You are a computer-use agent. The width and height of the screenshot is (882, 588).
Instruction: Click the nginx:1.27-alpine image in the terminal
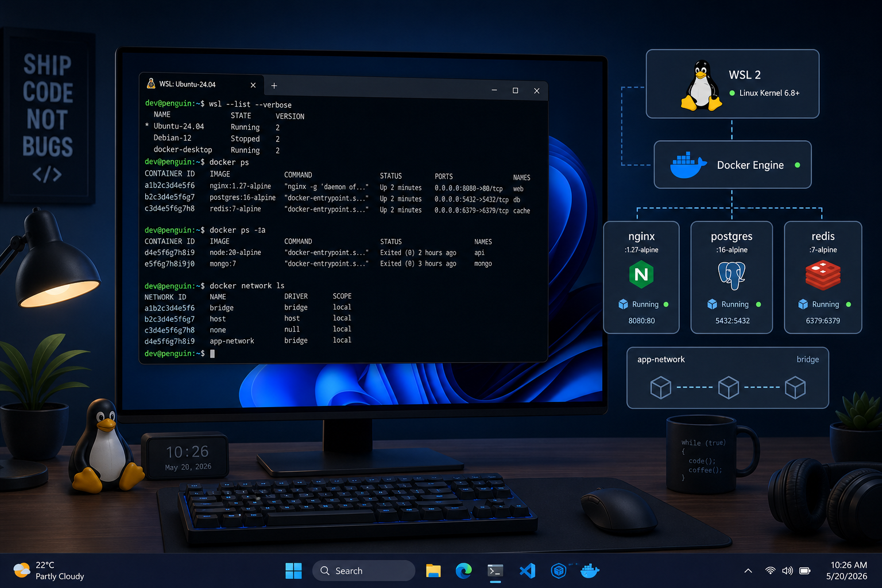tap(240, 186)
